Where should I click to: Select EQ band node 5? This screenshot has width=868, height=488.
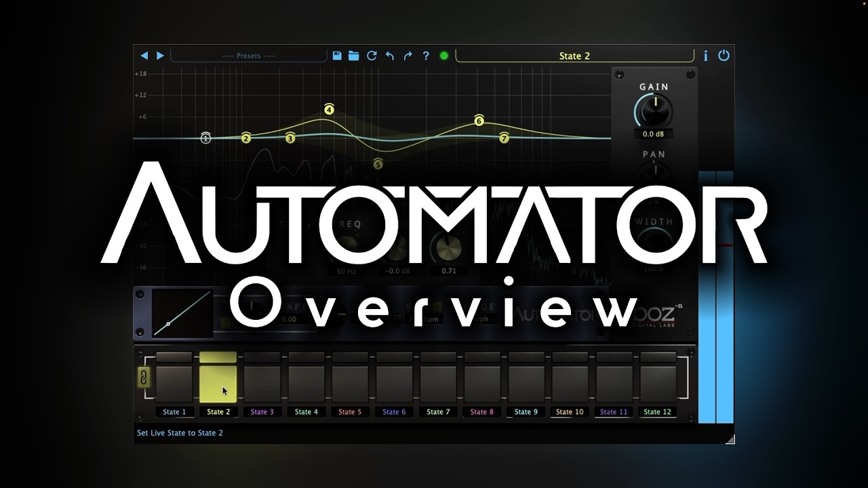tap(378, 163)
